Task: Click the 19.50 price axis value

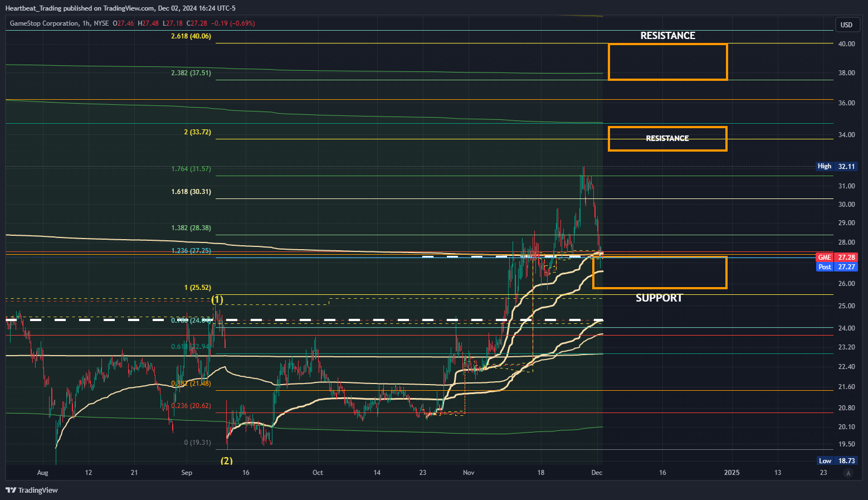Action: click(846, 444)
